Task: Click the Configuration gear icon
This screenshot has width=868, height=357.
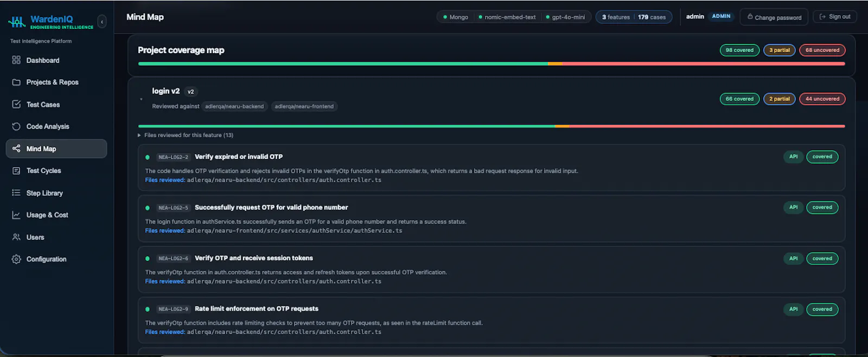Action: [16, 259]
